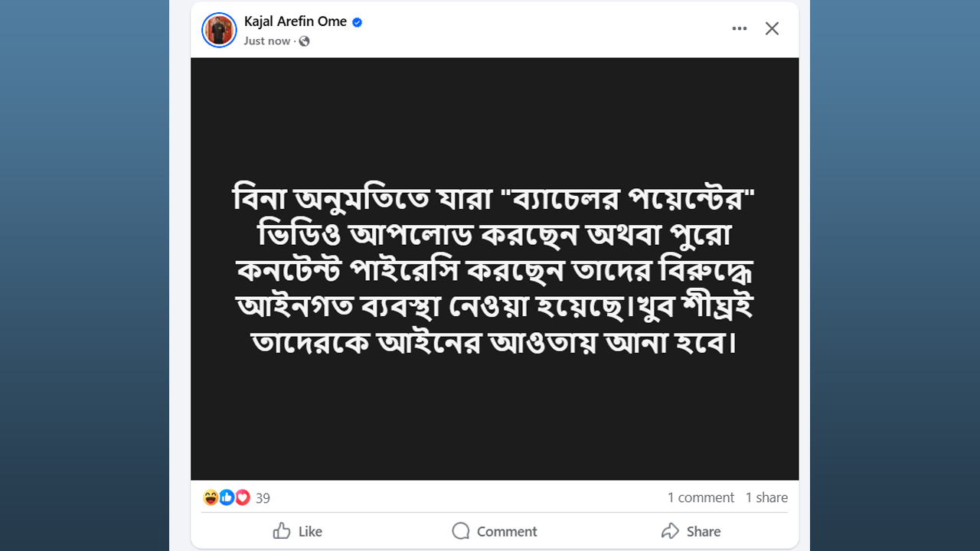This screenshot has width=980, height=551.
Task: Click the blue thumbs-up reaction emoji
Action: point(227,497)
